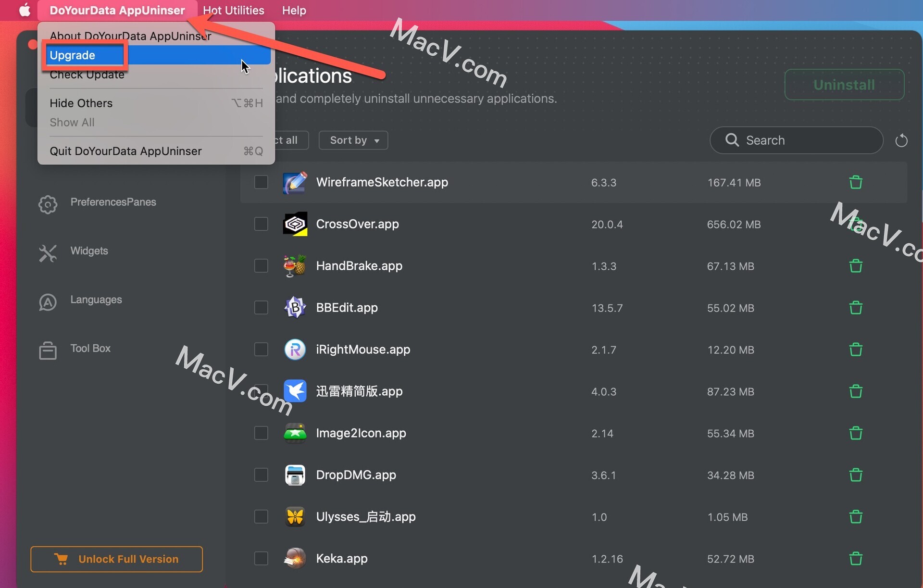Image resolution: width=923 pixels, height=588 pixels.
Task: Open the PreferencesPanes section label
Action: click(x=113, y=202)
